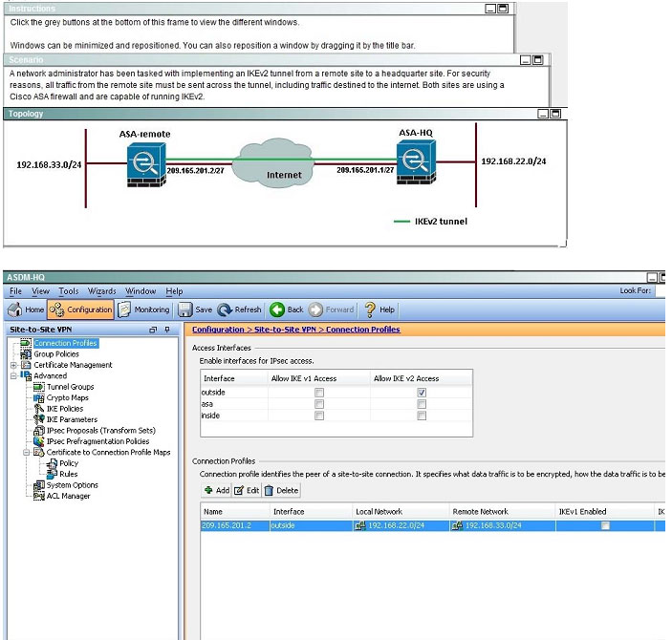Image resolution: width=672 pixels, height=640 pixels.
Task: Click the Connection Profiles breadcrumb link
Action: coord(363,330)
